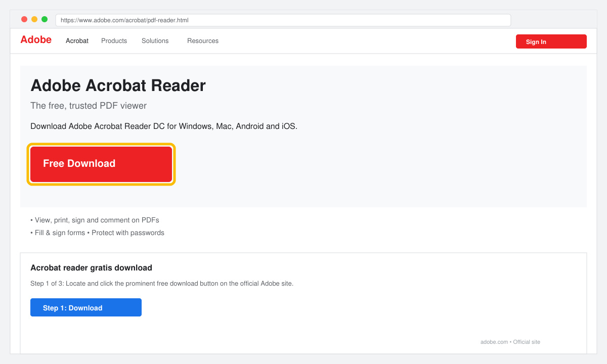This screenshot has height=364, width=607.
Task: Click 'Acrobat reader gratis download' heading
Action: click(91, 268)
